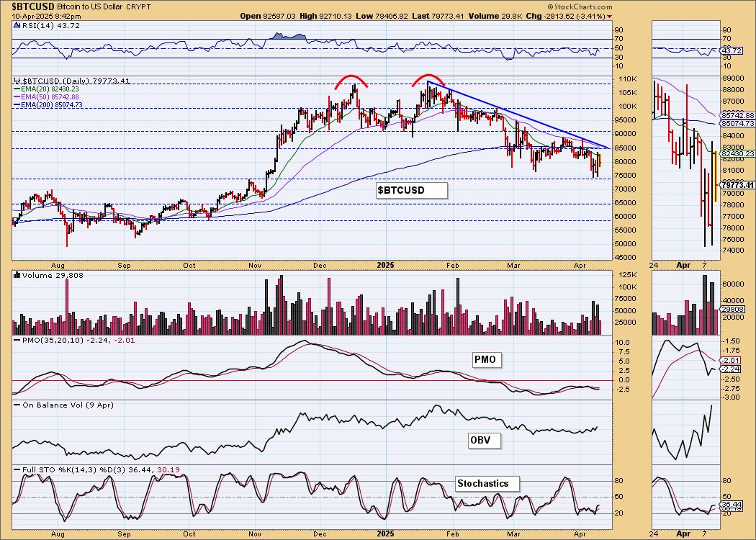The width and height of the screenshot is (756, 540).
Task: Click the RSI(14) 43.72 indicator label
Action: click(x=50, y=25)
